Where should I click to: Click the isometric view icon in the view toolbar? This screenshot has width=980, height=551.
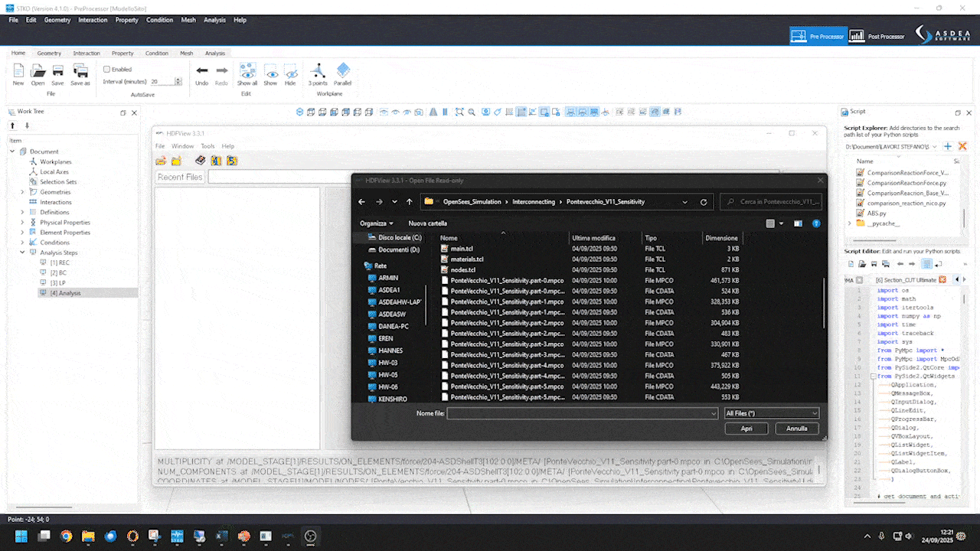pyautogui.click(x=301, y=112)
